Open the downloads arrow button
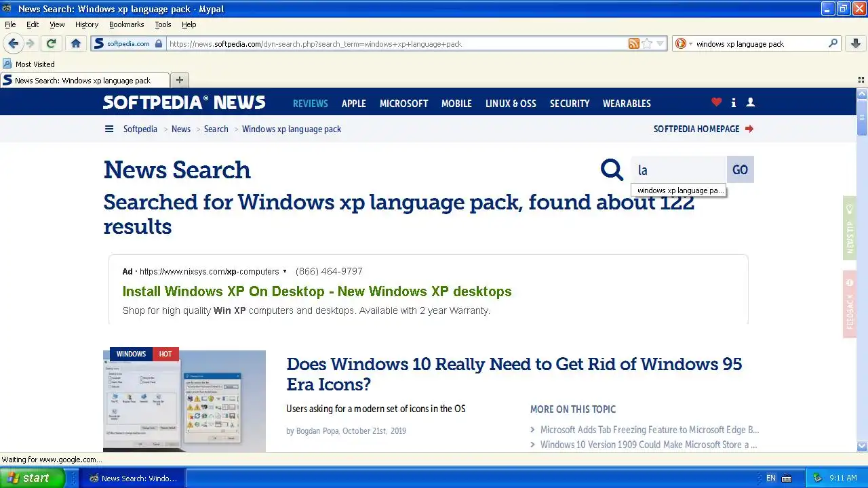Screen dimensions: 868x488 [x=856, y=43]
